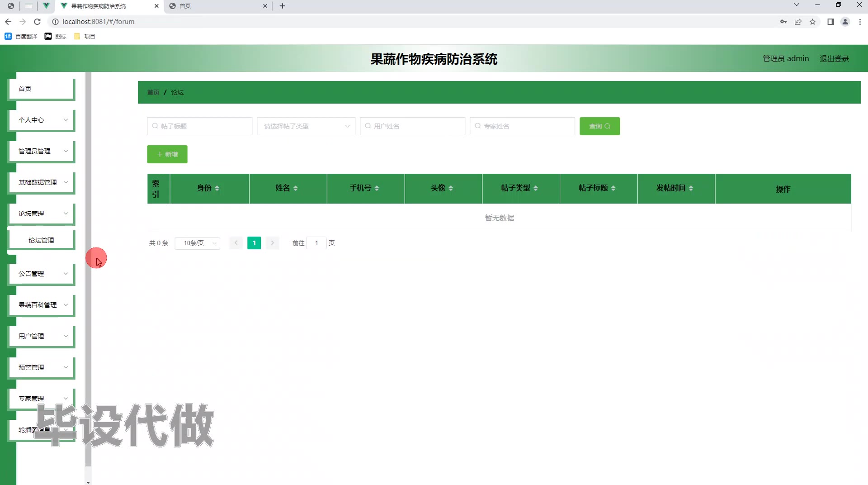Sort table by 帖子类型 column
This screenshot has height=485, width=868.
point(536,188)
